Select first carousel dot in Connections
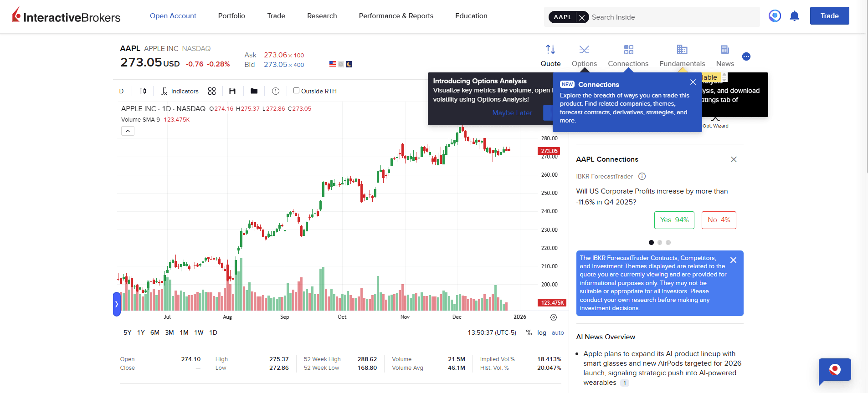Screen dimensions: 868x393 pyautogui.click(x=651, y=243)
